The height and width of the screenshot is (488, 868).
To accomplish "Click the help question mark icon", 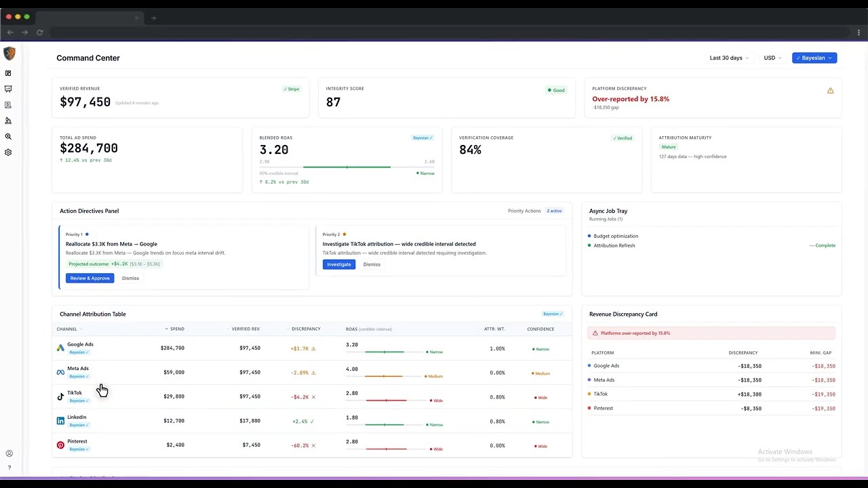I will 9,468.
